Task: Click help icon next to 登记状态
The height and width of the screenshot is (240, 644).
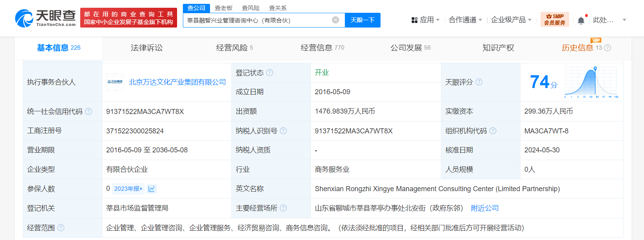Action: click(x=270, y=73)
